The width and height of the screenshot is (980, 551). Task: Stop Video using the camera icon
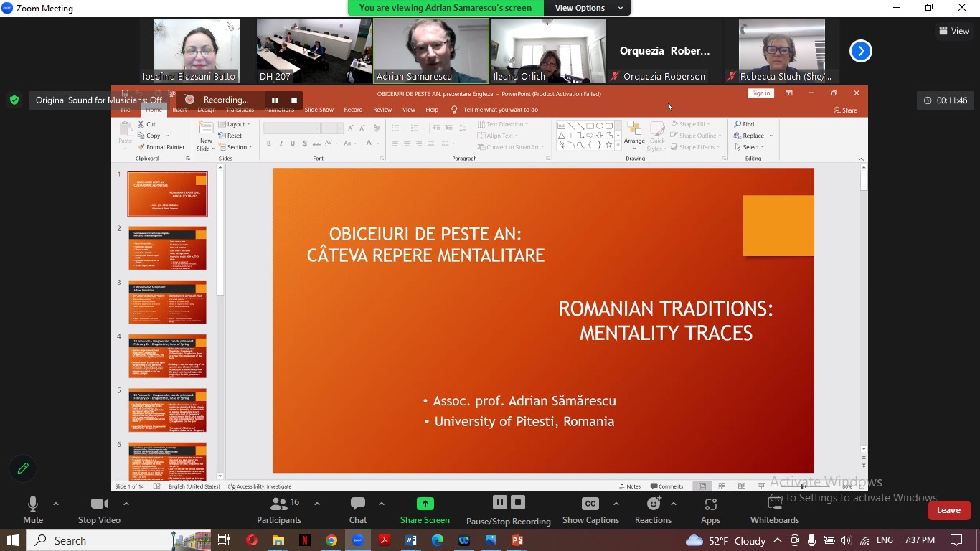99,504
